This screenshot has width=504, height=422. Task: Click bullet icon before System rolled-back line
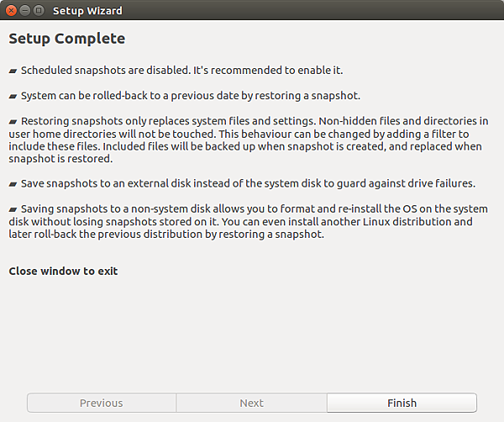pos(13,96)
